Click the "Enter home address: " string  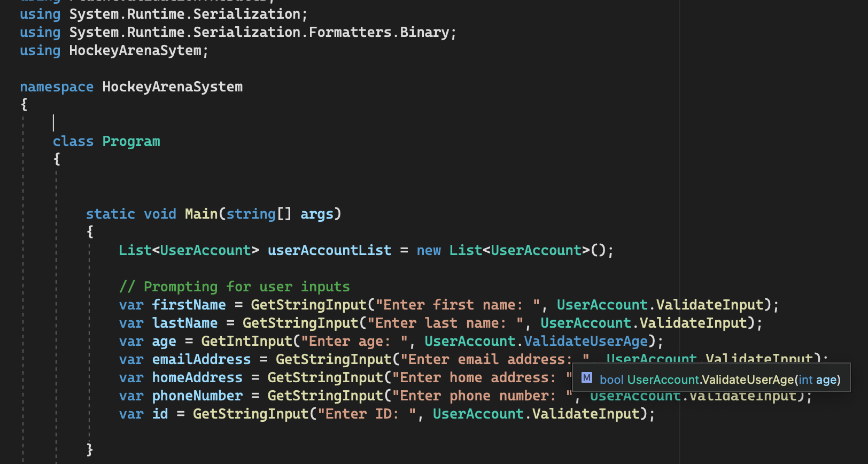(x=482, y=378)
